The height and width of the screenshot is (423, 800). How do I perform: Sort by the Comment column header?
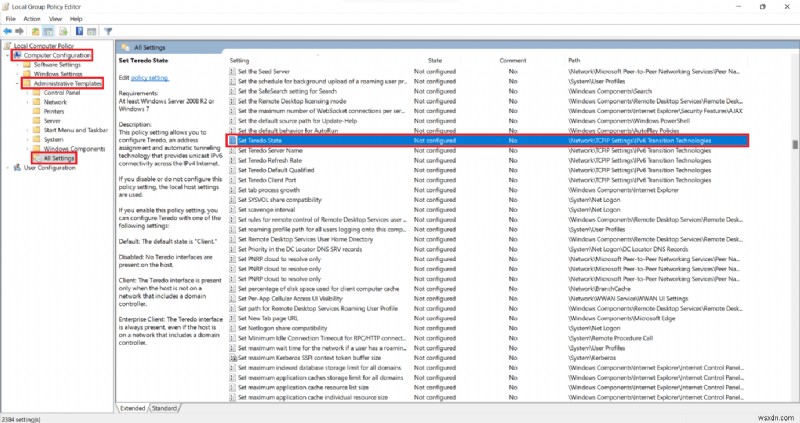point(513,60)
